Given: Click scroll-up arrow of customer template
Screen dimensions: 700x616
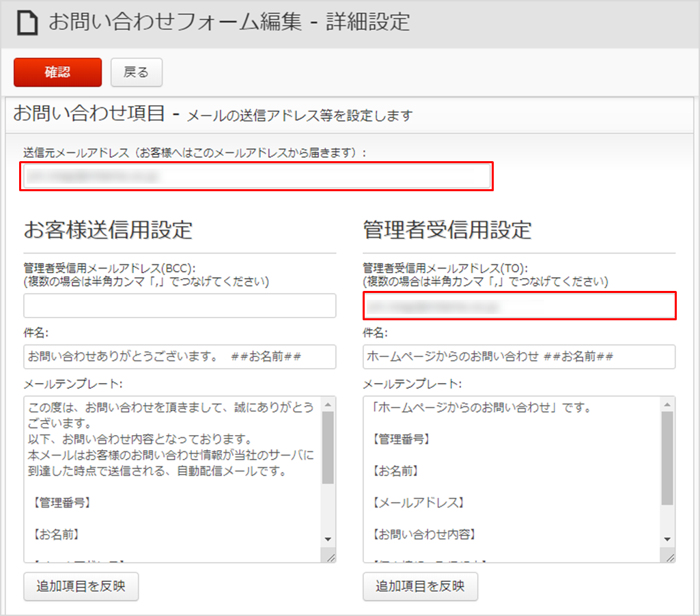Looking at the screenshot, I should pos(328,404).
